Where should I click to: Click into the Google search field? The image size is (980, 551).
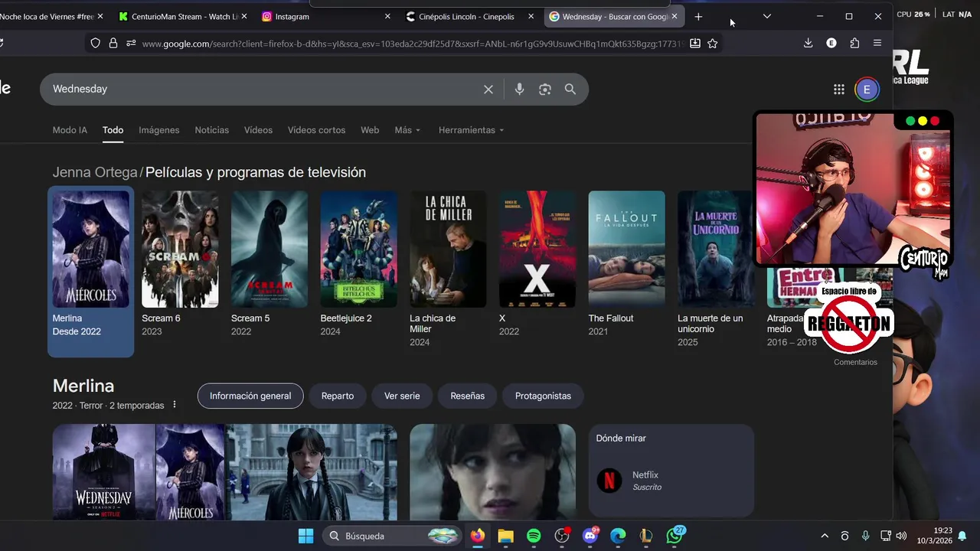click(x=260, y=90)
